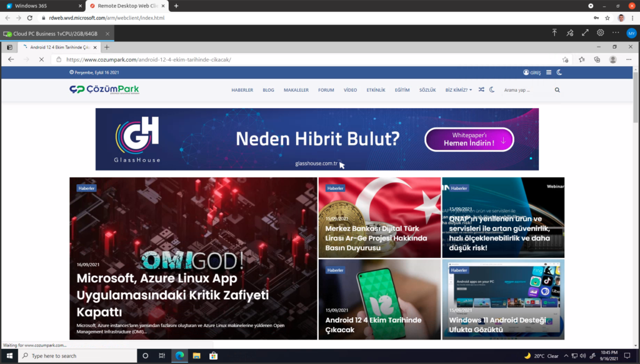640x364 pixels.
Task: Open the BLOG menu item
Action: [x=268, y=90]
